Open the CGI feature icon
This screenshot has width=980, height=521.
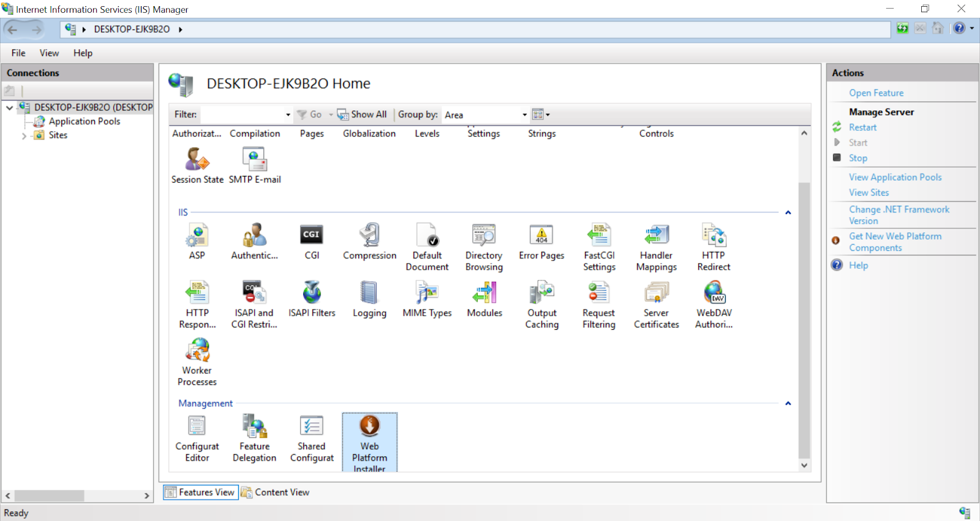coord(312,241)
